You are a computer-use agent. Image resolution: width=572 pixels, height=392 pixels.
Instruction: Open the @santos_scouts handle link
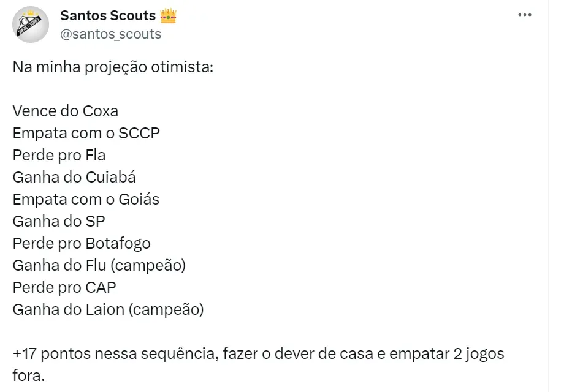click(x=110, y=34)
